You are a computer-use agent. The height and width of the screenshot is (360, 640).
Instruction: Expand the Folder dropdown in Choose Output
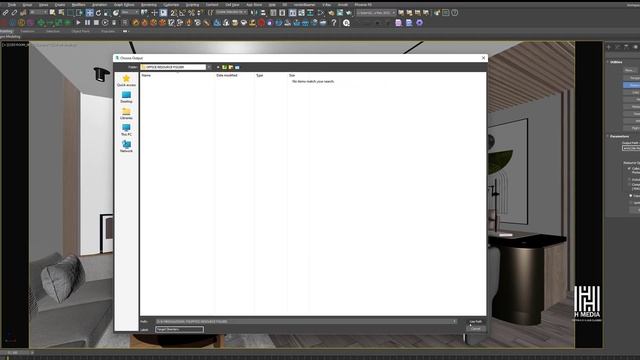(x=209, y=67)
